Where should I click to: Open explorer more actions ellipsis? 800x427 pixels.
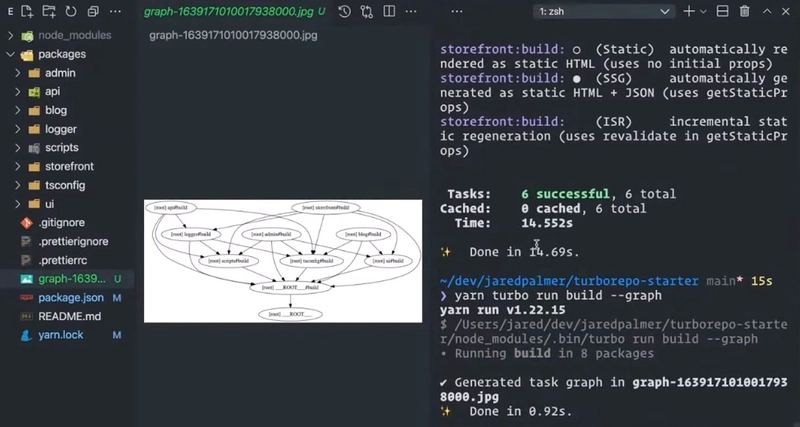coord(115,11)
